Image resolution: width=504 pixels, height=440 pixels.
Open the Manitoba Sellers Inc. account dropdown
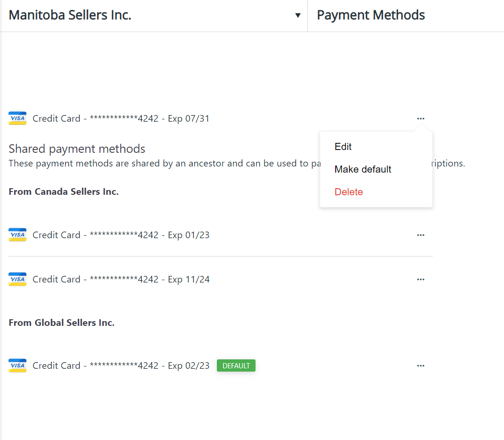pyautogui.click(x=297, y=15)
